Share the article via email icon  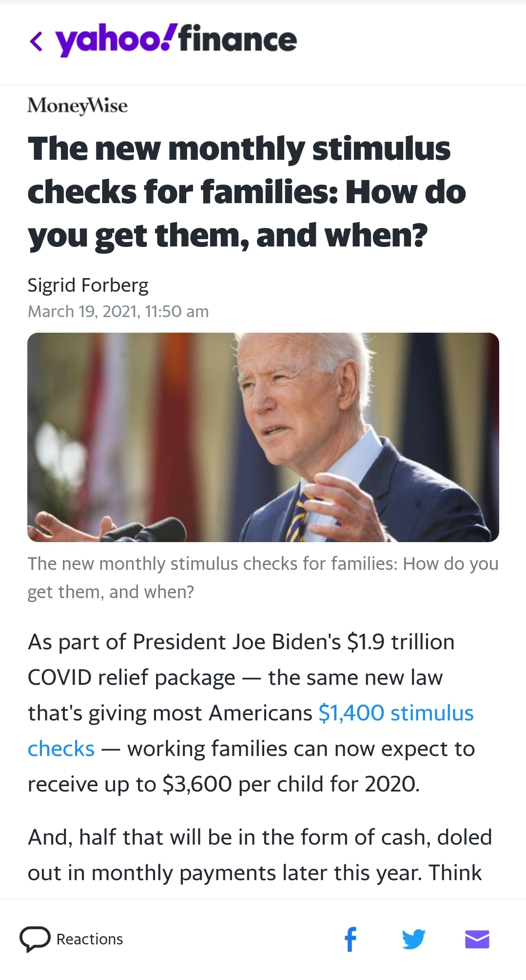pyautogui.click(x=477, y=939)
